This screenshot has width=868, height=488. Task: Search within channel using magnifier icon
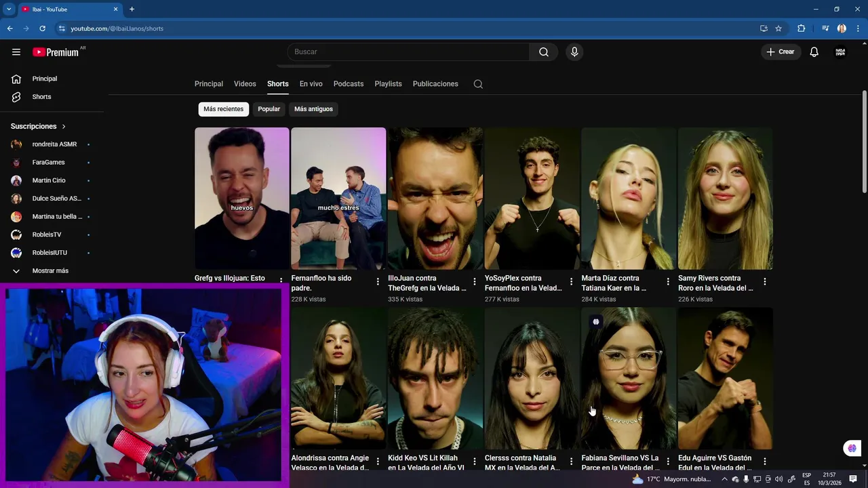coord(478,84)
